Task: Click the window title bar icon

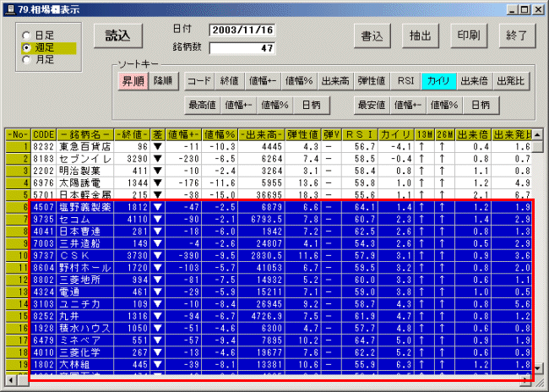Action: (x=10, y=9)
